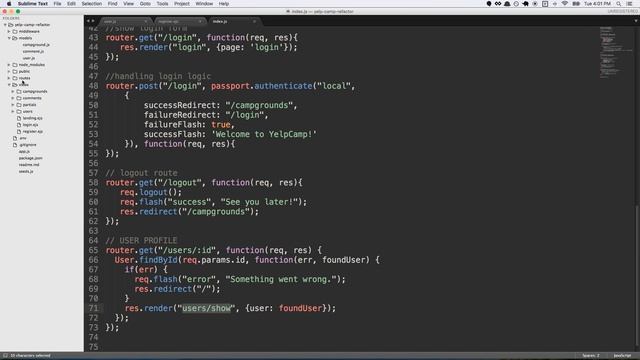Click the battery status icon
The image size is (640, 360).
pyautogui.click(x=576, y=4)
